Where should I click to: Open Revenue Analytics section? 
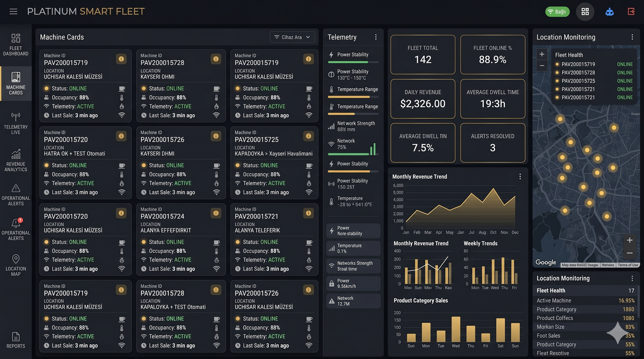16,161
